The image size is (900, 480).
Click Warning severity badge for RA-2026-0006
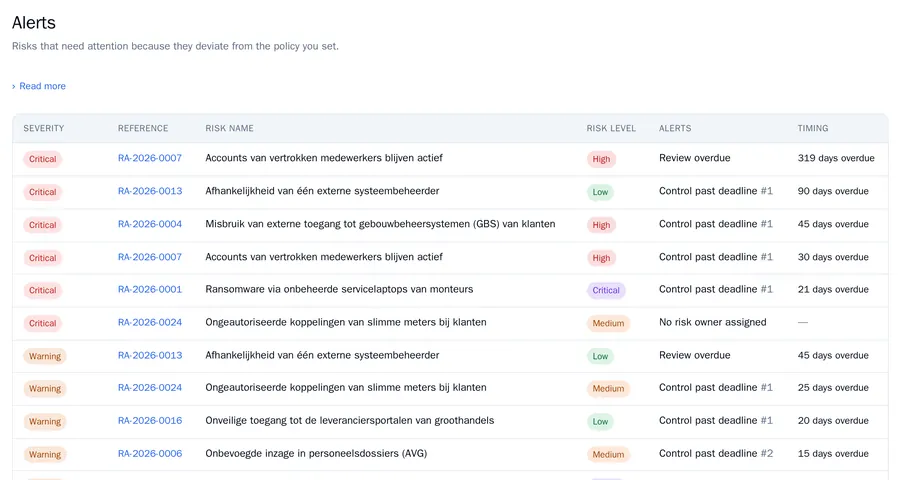(45, 455)
